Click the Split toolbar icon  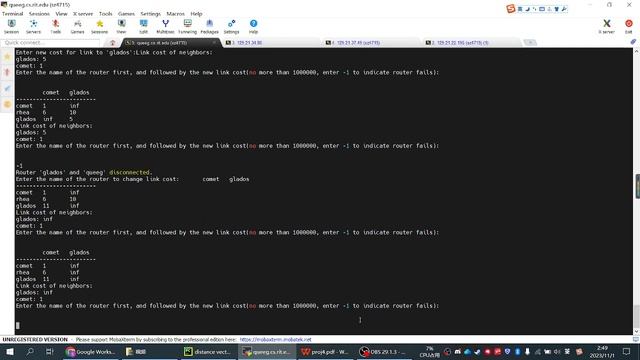click(143, 27)
